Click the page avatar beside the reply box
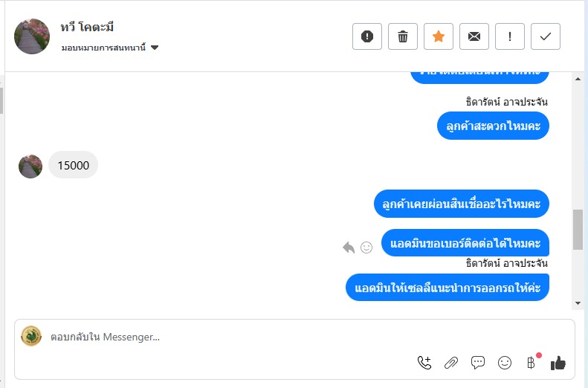 coord(31,337)
